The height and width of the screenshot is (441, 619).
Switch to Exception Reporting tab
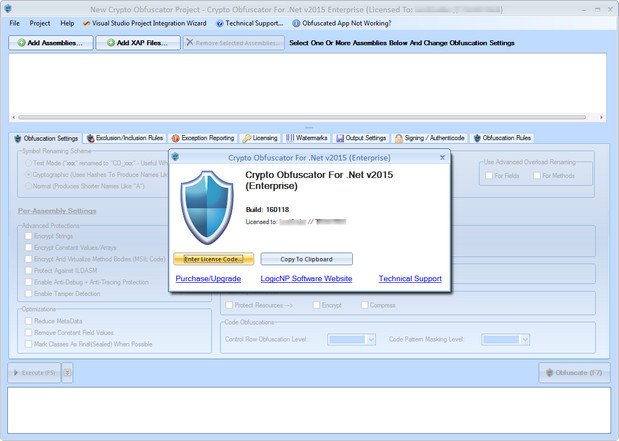click(x=203, y=138)
